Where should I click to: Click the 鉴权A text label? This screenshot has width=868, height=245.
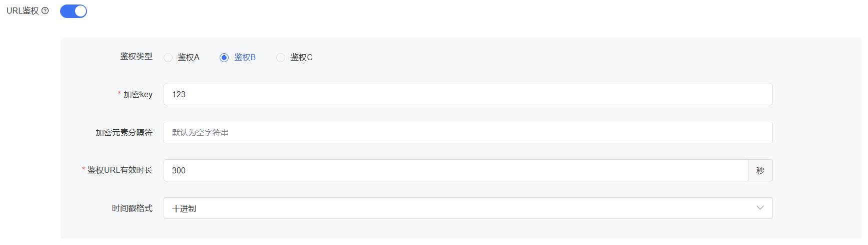(x=189, y=58)
